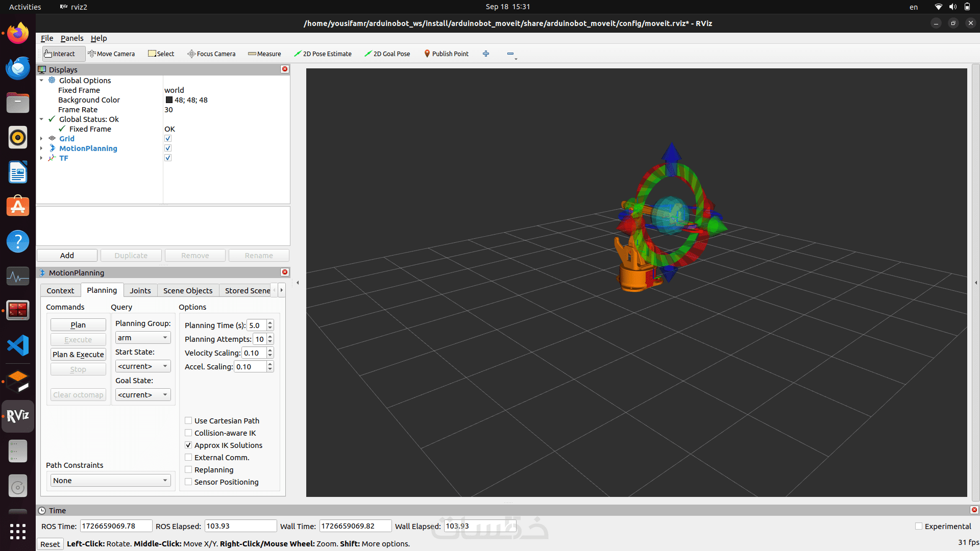Switch to the Joints tab

click(x=140, y=291)
